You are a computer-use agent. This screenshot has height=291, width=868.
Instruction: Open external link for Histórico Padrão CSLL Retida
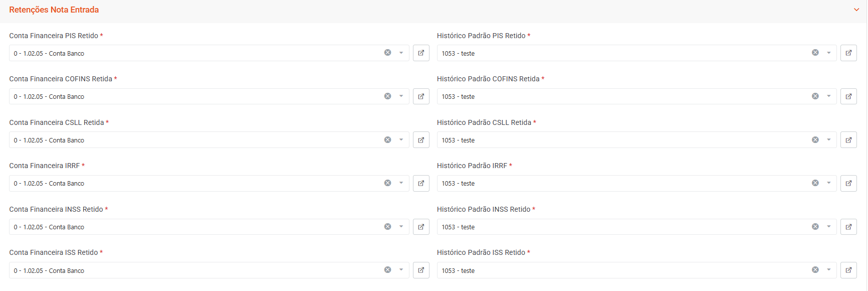848,140
